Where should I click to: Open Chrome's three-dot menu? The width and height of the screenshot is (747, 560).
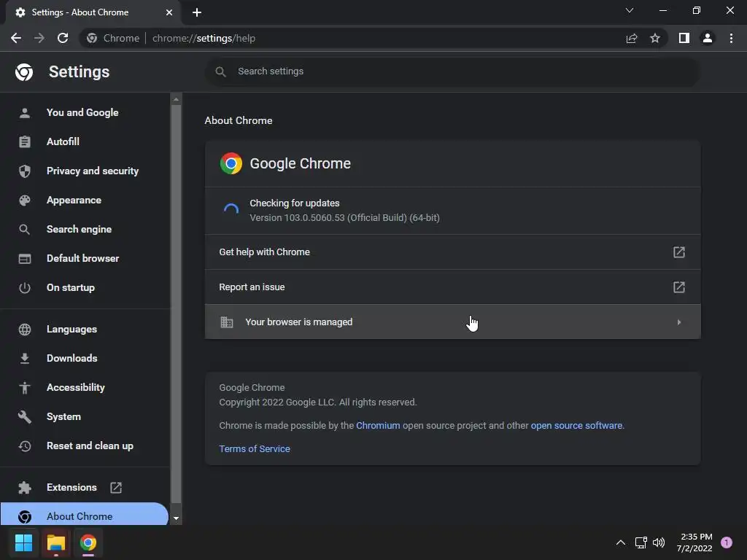tap(731, 38)
